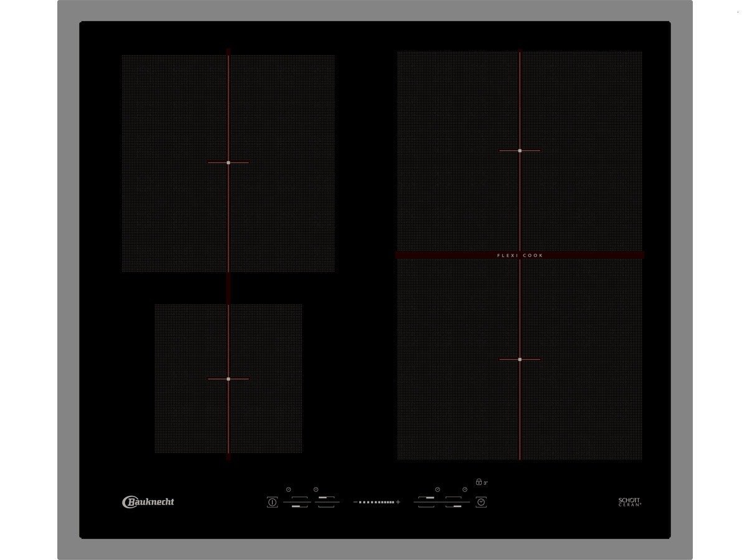This screenshot has width=747, height=560.
Task: Touch the dotted power level slider
Action: [377, 502]
